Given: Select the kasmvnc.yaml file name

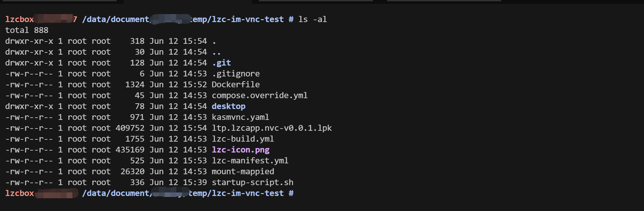Looking at the screenshot, I should (x=241, y=117).
